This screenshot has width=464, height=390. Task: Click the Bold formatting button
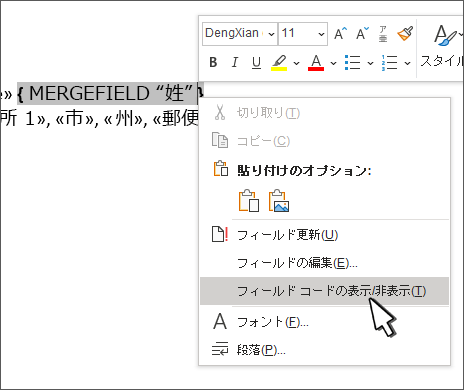(213, 62)
